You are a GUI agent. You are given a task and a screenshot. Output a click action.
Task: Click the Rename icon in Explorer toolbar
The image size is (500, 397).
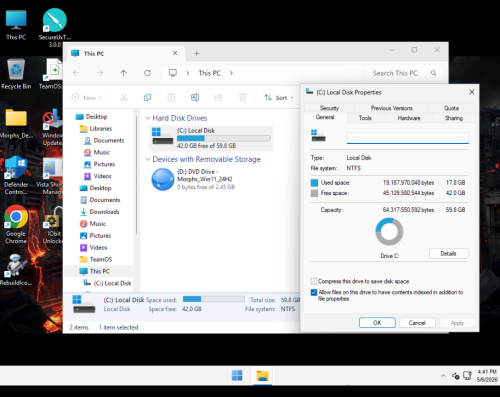click(x=195, y=97)
